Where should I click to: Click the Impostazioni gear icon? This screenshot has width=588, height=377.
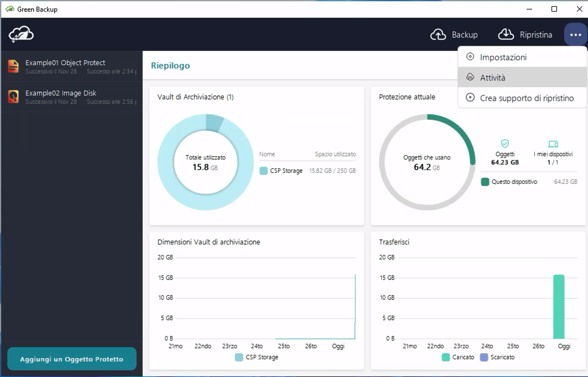coord(470,57)
